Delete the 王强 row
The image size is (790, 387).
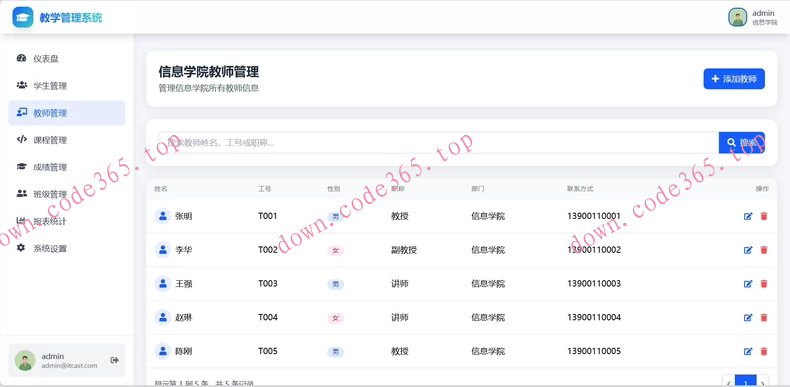764,284
